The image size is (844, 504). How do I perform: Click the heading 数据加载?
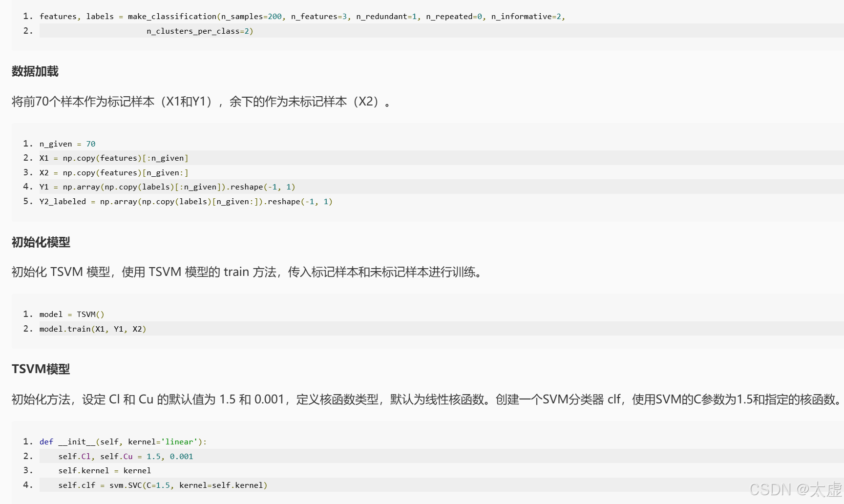pyautogui.click(x=35, y=71)
